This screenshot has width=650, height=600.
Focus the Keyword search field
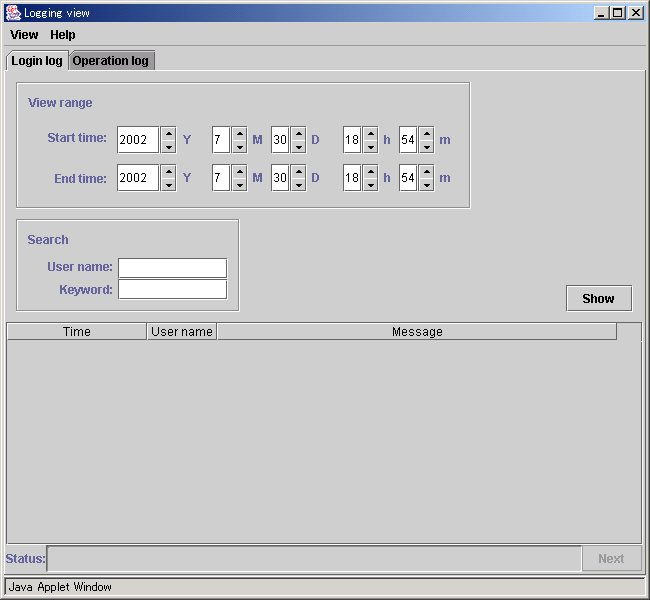[x=172, y=289]
